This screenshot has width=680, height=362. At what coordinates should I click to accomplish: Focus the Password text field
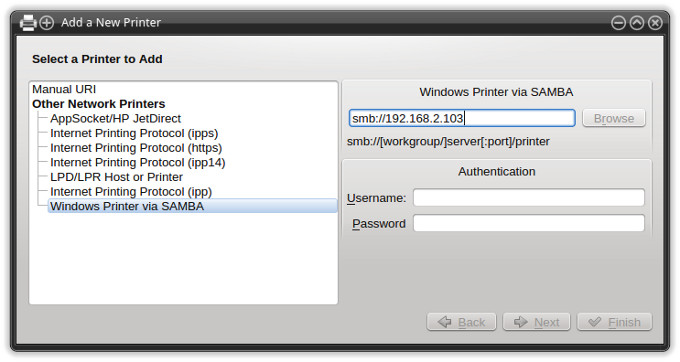point(529,223)
